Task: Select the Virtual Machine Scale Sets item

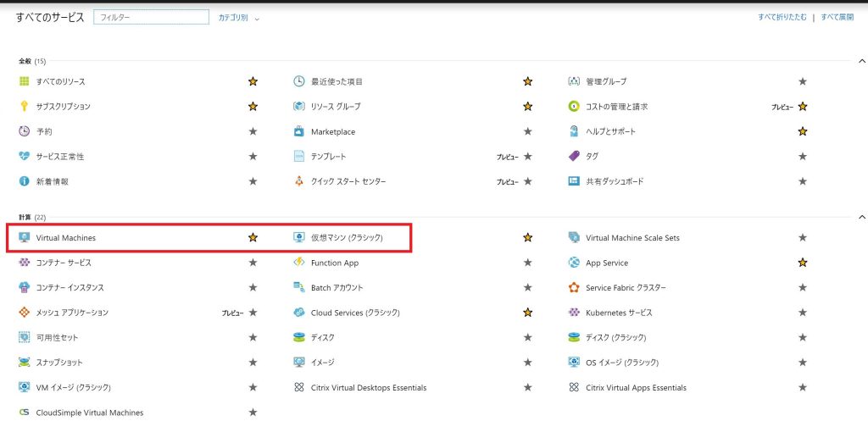Action: pos(632,237)
